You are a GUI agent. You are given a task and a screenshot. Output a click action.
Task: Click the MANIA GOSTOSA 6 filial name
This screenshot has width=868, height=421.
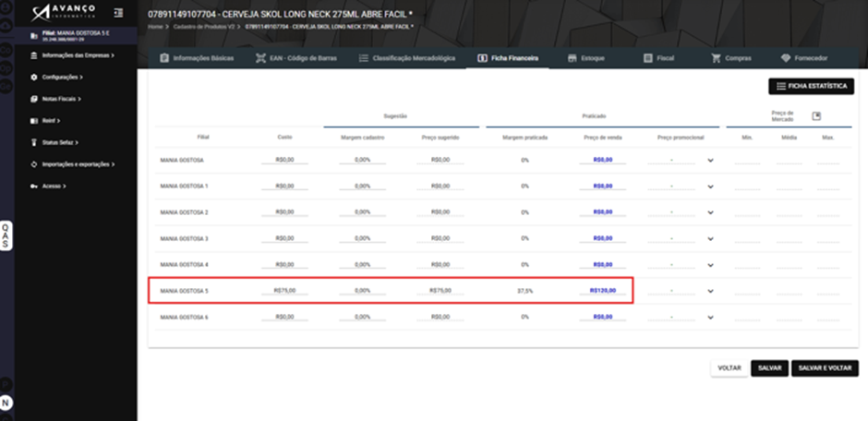click(x=184, y=318)
